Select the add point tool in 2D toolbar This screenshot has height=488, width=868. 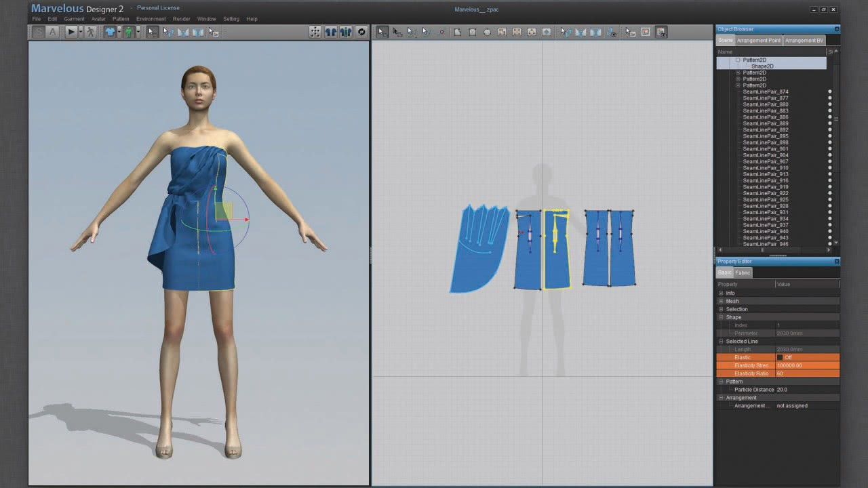point(441,32)
